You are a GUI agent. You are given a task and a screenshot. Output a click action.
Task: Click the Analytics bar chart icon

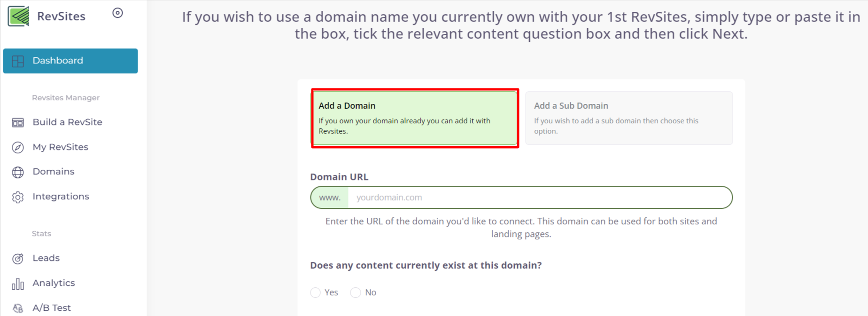[18, 284]
